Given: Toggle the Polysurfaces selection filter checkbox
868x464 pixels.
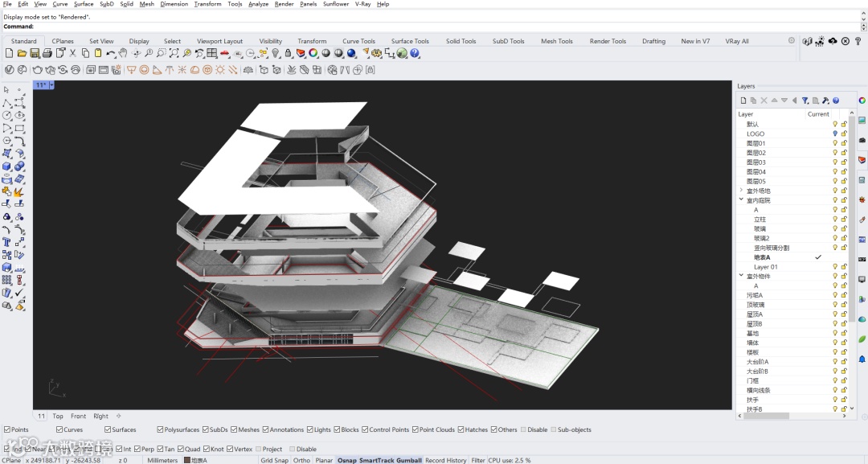Looking at the screenshot, I should tap(159, 429).
